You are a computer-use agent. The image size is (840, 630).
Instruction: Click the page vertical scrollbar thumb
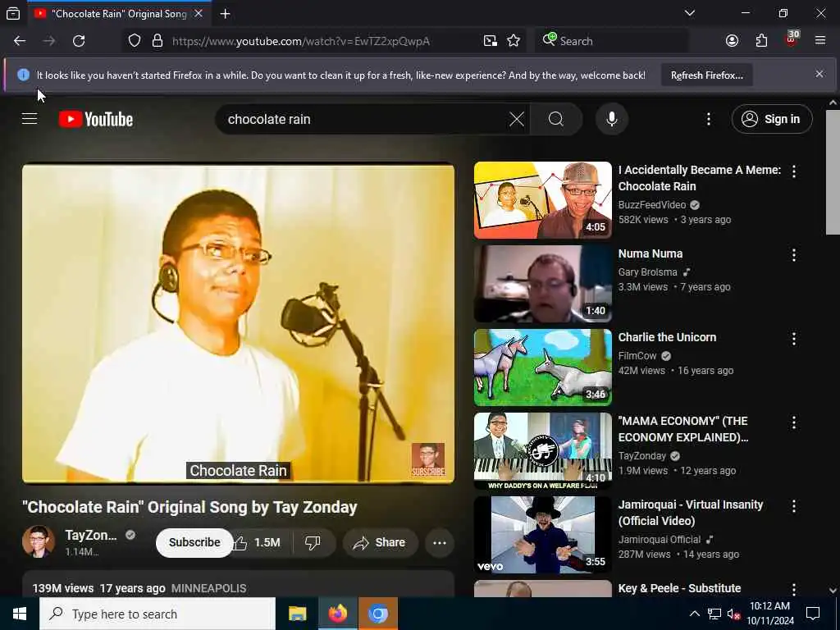pyautogui.click(x=833, y=172)
